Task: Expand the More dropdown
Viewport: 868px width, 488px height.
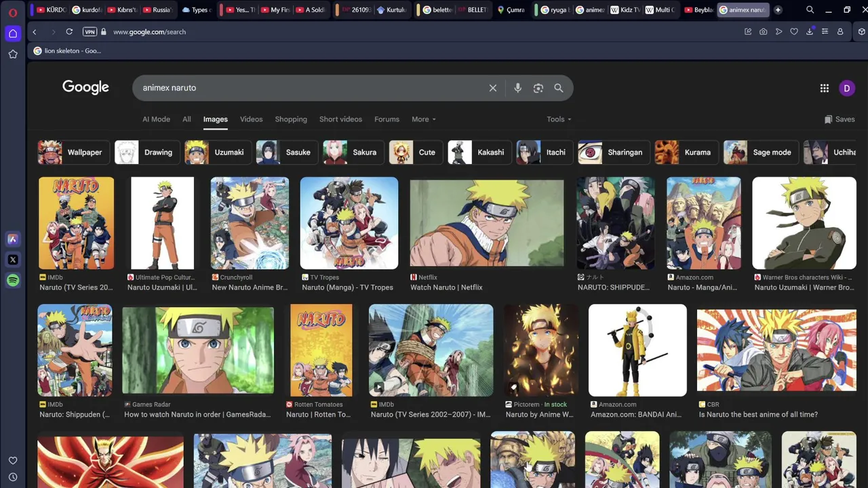Action: coord(424,119)
